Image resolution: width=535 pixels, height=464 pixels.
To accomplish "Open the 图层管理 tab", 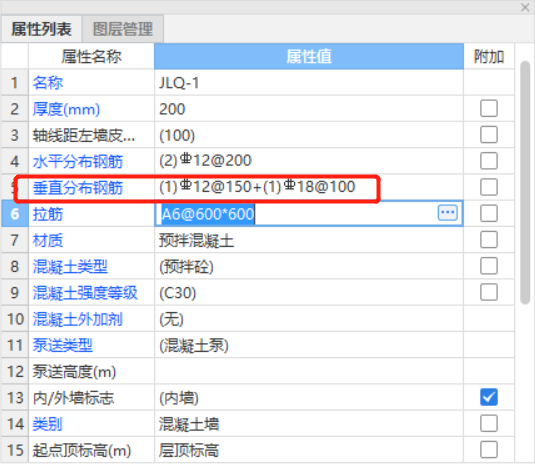I will [x=123, y=29].
